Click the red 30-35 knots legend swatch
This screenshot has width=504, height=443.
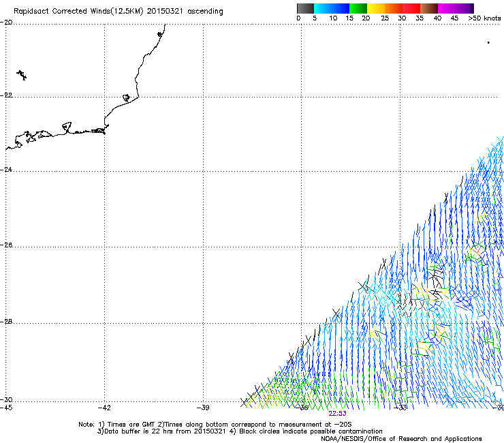(x=411, y=8)
